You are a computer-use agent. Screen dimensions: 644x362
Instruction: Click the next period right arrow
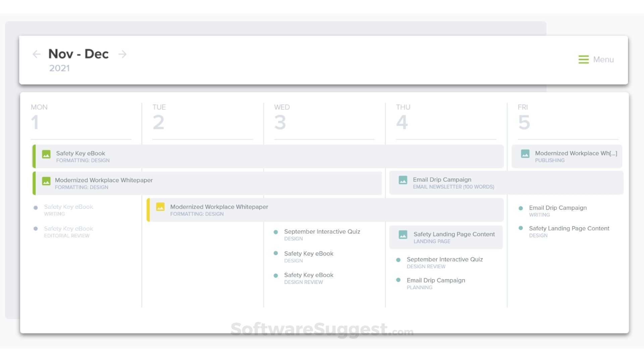click(x=122, y=54)
